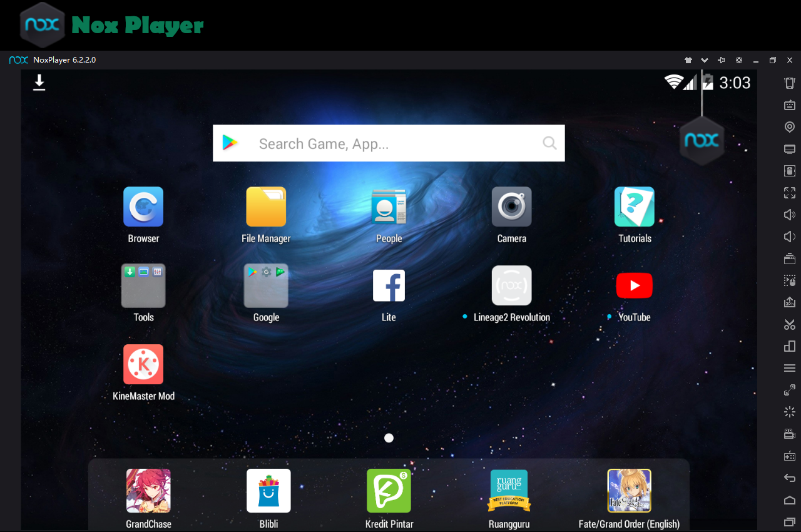The width and height of the screenshot is (801, 532).
Task: Select the home screen page indicator dot
Action: tap(389, 438)
